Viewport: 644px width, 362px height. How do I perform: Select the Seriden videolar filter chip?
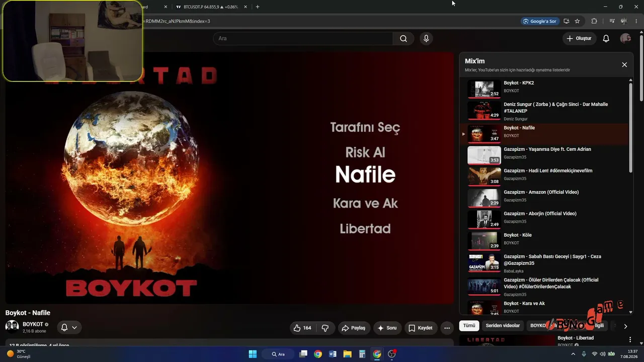click(503, 326)
